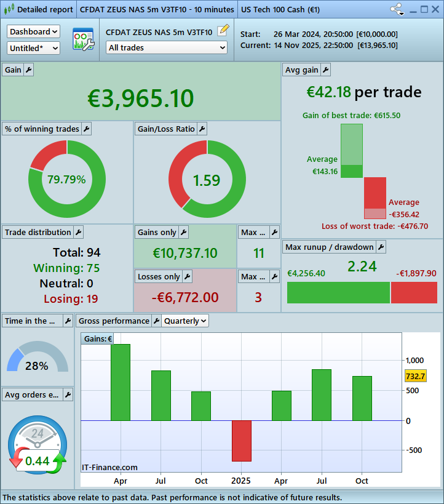Click the €10,737.10 gains value

tap(185, 254)
